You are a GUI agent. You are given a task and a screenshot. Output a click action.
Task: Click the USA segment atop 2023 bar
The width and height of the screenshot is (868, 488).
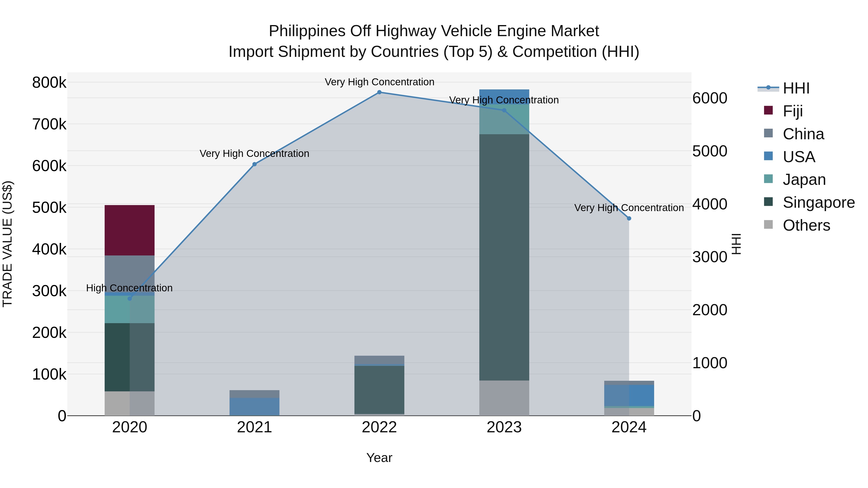504,97
